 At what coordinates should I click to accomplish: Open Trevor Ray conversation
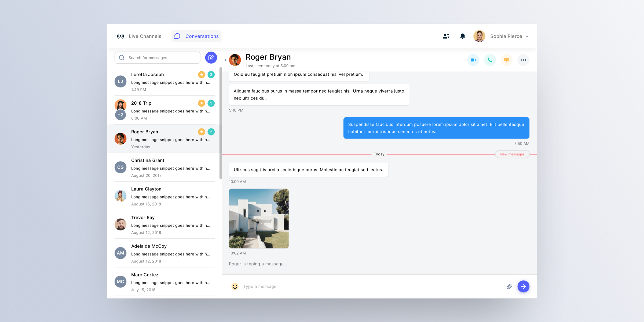(x=164, y=224)
